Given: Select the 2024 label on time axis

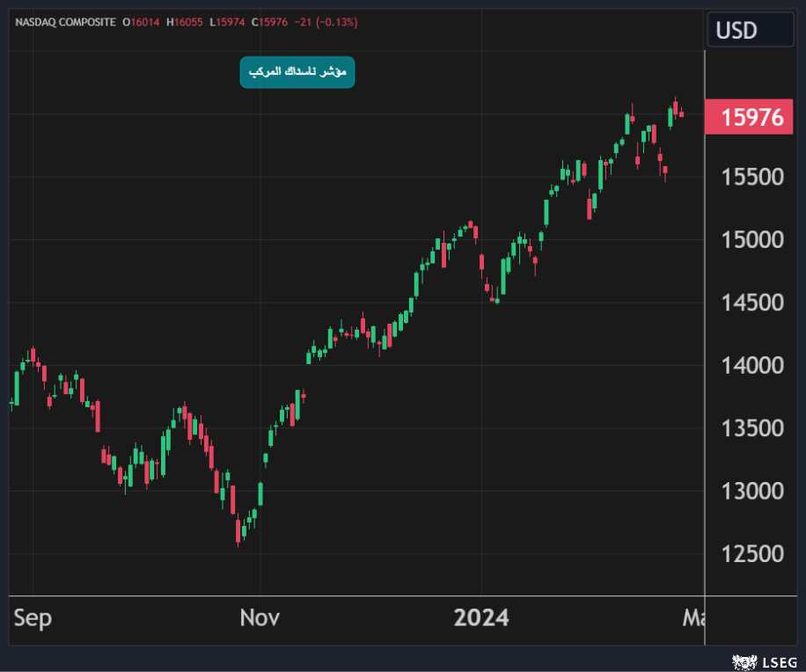Looking at the screenshot, I should point(481,618).
